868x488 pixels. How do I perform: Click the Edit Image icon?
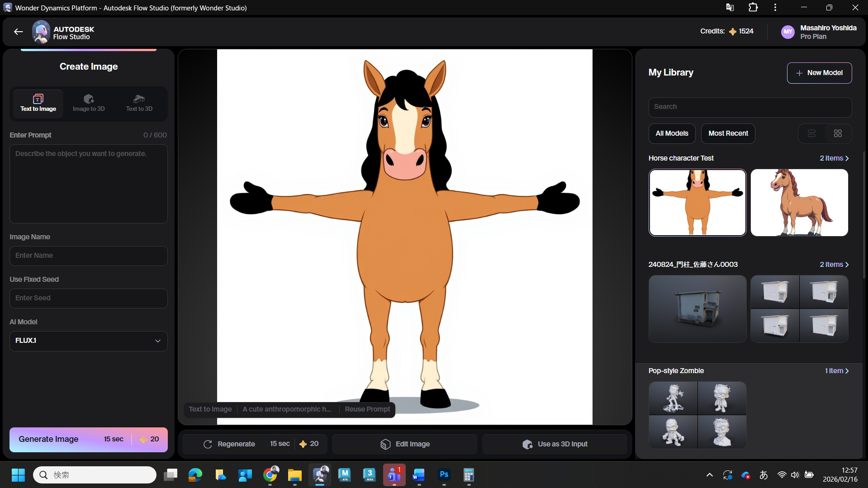coord(385,444)
